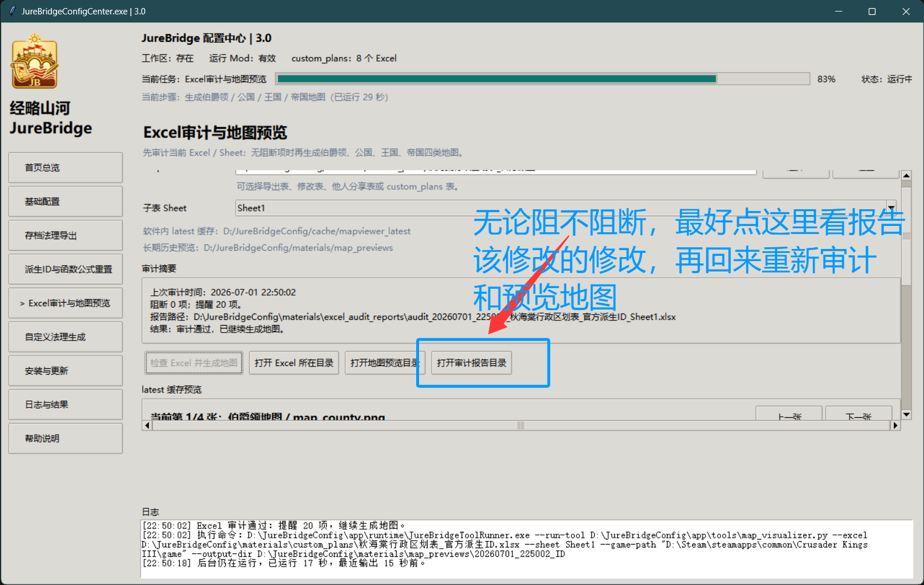Viewport: 924px width, 585px height.
Task: Open 日志与结果 page
Action: [x=66, y=405]
